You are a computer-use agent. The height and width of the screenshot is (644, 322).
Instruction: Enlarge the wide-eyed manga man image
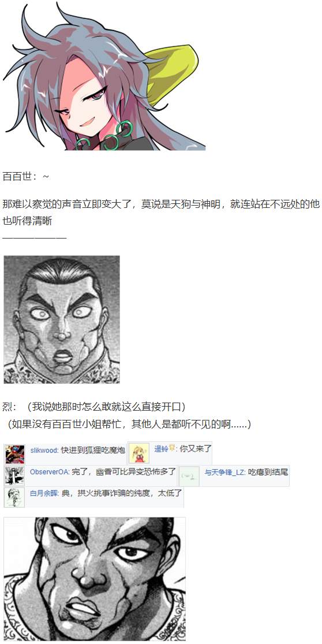coord(62,319)
